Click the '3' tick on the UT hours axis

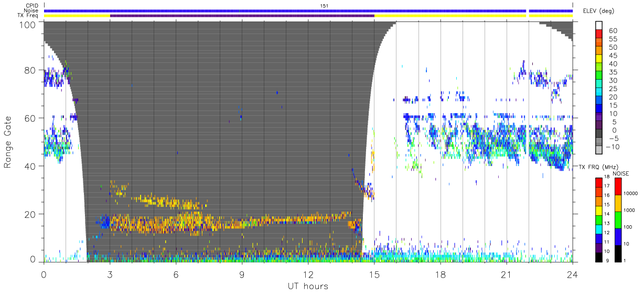coord(110,274)
